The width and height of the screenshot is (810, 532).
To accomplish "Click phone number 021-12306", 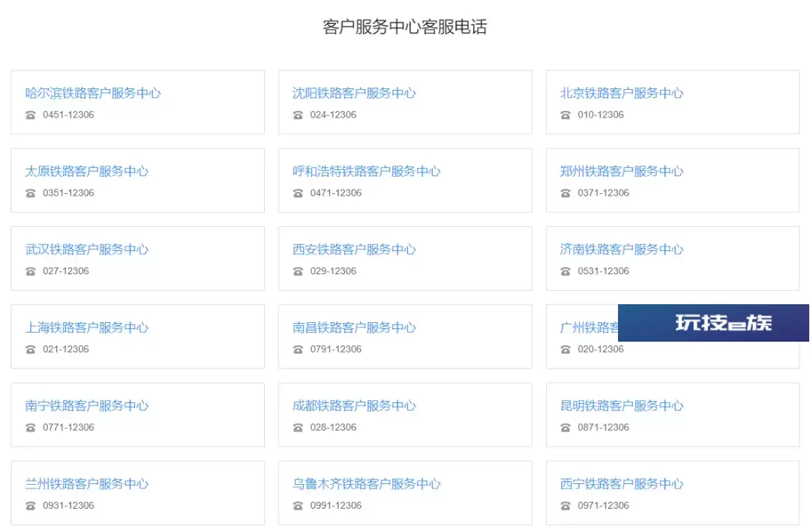I will [65, 349].
